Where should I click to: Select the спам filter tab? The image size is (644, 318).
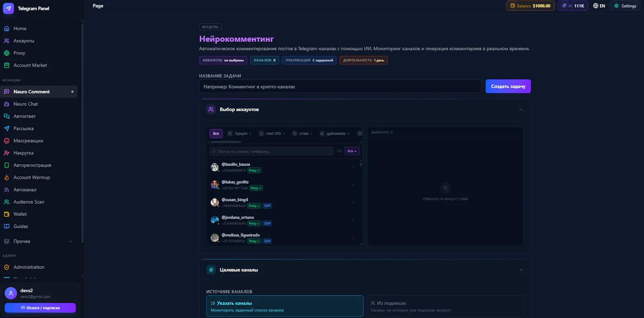302,134
